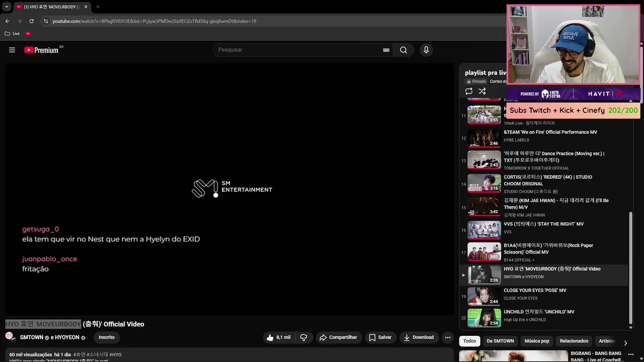Play &TEAM 'We on Fire' playlist video
Image resolution: width=644 pixels, height=362 pixels.
(543, 138)
